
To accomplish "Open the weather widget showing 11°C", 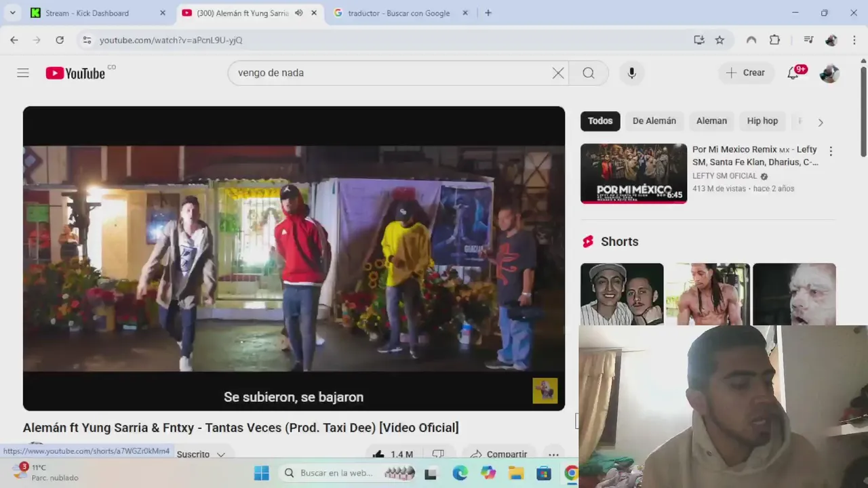I will tap(46, 472).
